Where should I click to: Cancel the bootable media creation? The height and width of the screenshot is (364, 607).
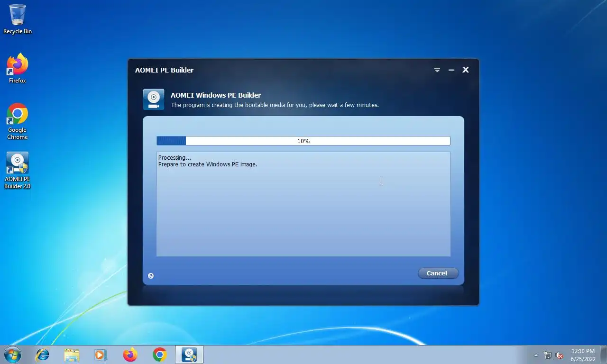click(x=438, y=273)
